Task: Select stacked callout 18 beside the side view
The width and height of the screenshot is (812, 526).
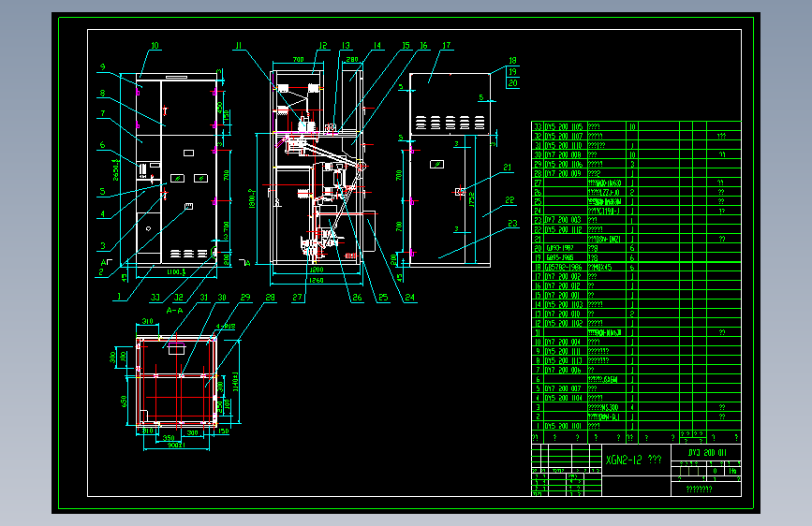Action: pyautogui.click(x=512, y=61)
